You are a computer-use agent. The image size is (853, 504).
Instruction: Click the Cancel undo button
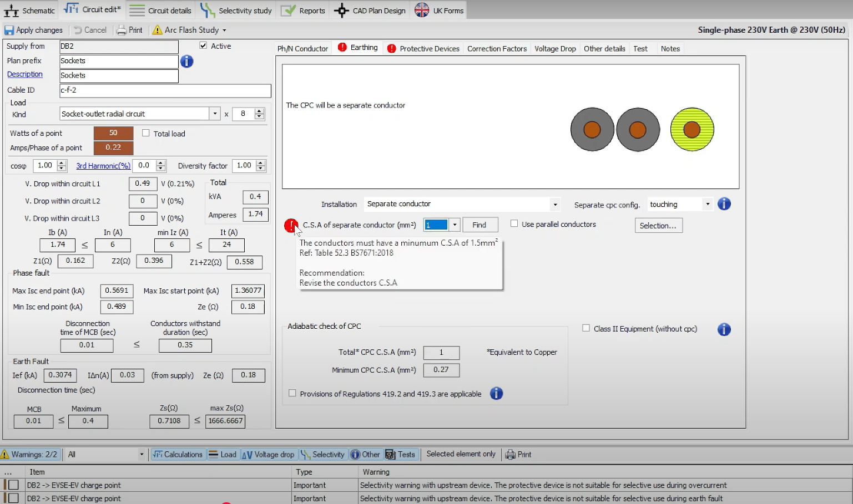pos(90,30)
